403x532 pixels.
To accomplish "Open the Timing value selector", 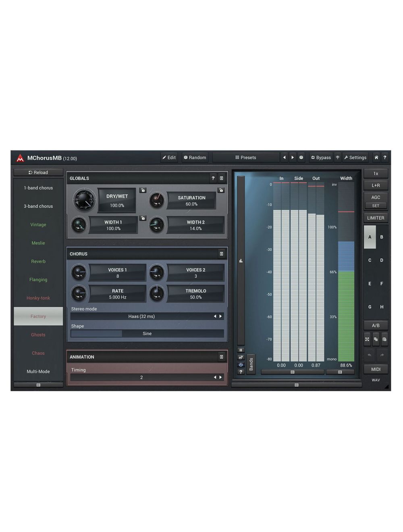I will click(141, 377).
